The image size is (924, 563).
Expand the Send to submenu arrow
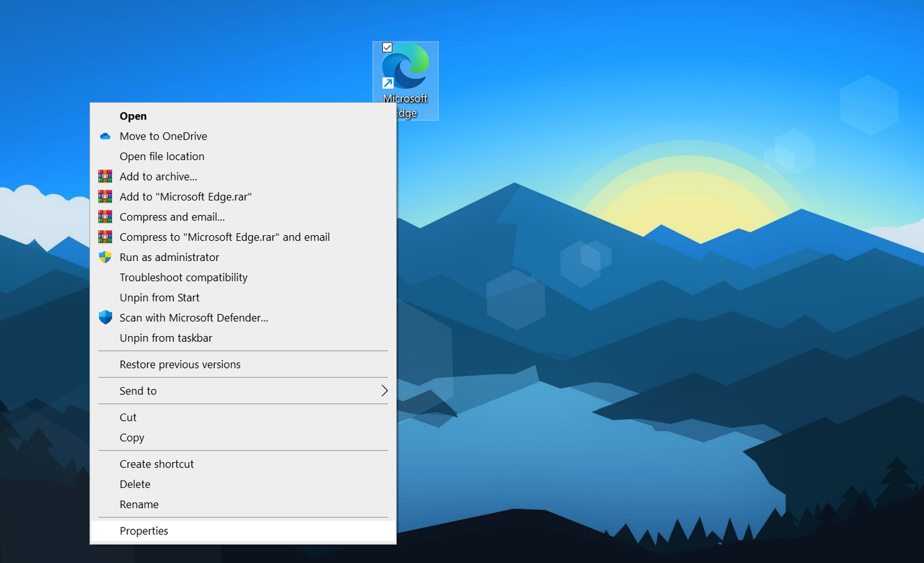pos(384,391)
